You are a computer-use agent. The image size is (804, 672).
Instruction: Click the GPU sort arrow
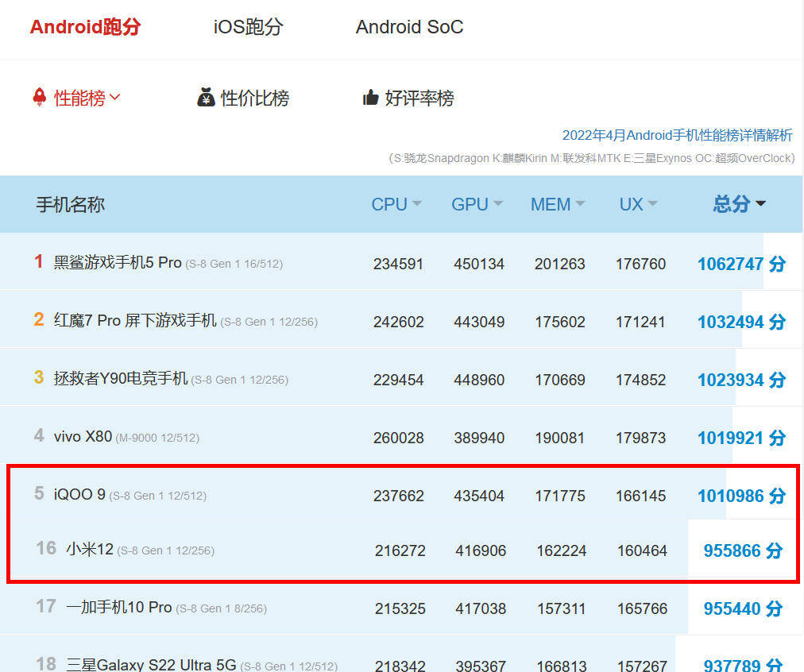point(498,203)
